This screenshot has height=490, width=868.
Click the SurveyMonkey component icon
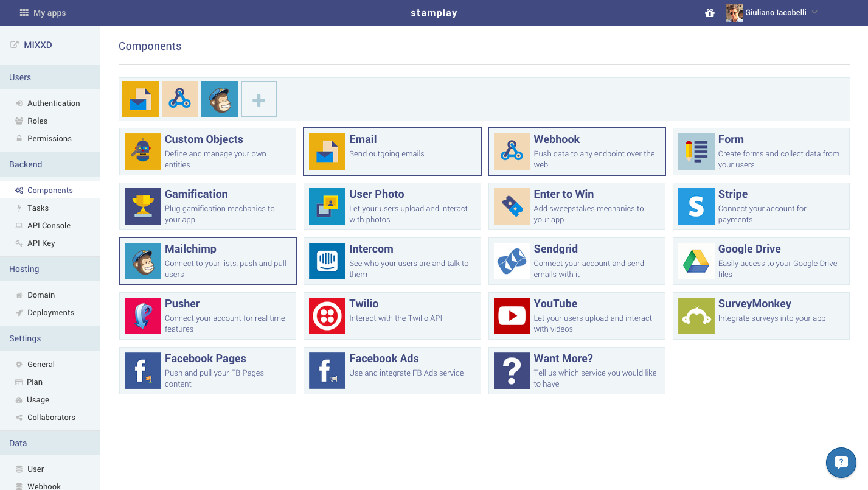click(x=696, y=316)
